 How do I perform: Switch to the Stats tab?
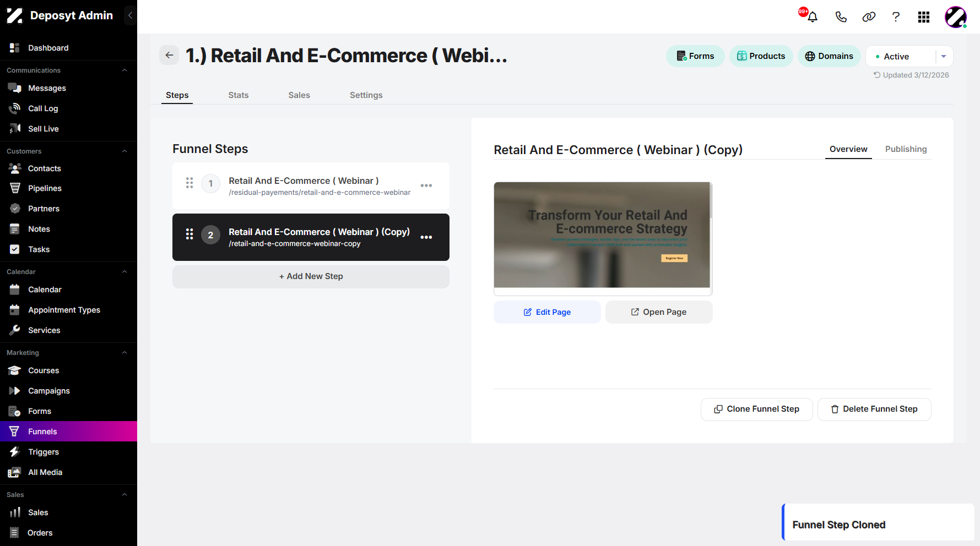239,95
